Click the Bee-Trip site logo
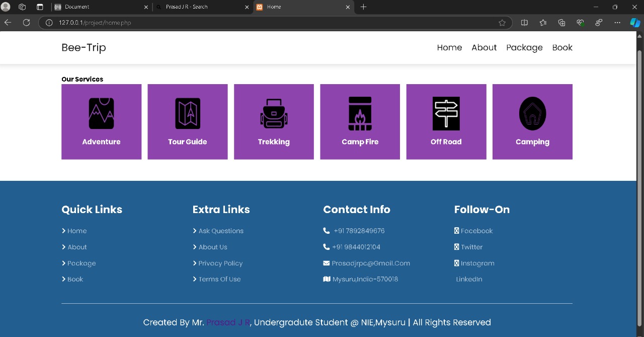 coord(84,47)
